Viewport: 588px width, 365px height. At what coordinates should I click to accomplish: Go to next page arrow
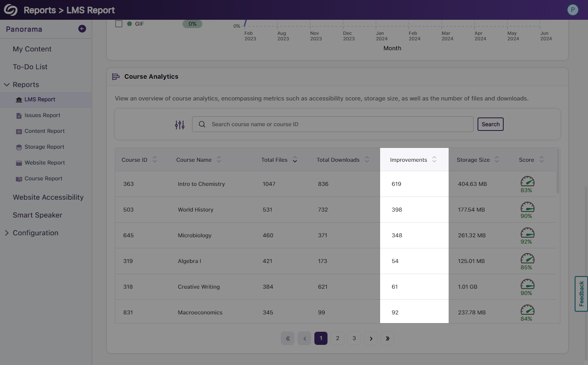point(371,339)
